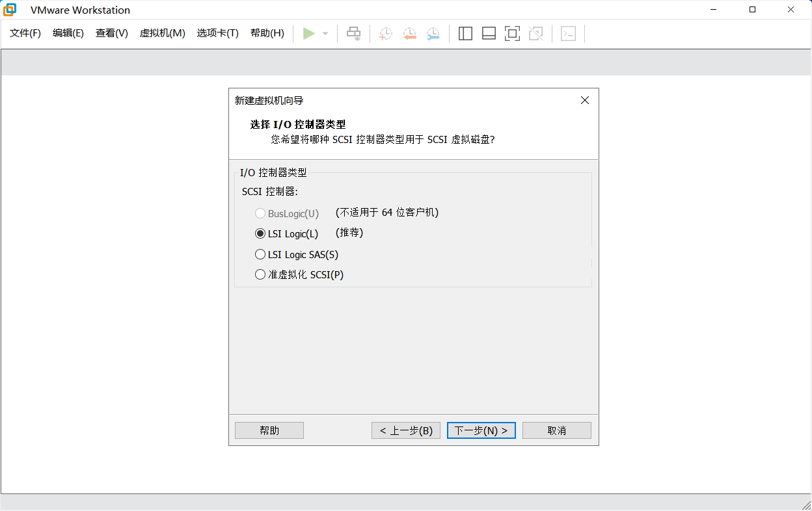Go back with < 上一步(B) button
The width and height of the screenshot is (812, 511).
(406, 430)
